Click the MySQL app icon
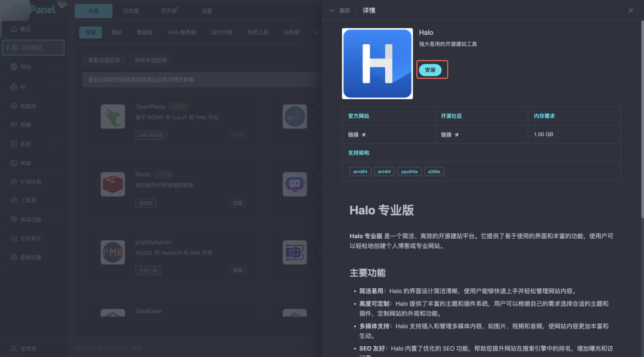 [295, 116]
